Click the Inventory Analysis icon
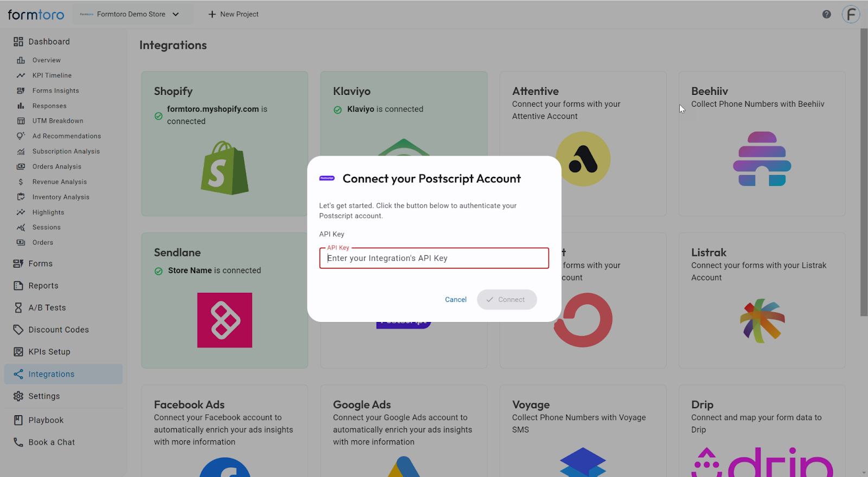The height and width of the screenshot is (477, 868). 21,197
